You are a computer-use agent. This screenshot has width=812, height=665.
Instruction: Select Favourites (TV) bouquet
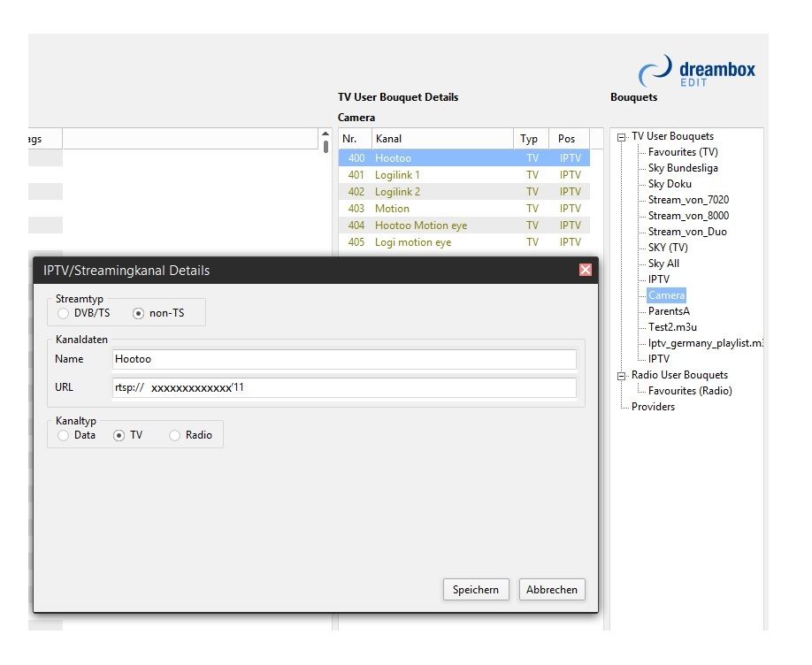pos(683,152)
